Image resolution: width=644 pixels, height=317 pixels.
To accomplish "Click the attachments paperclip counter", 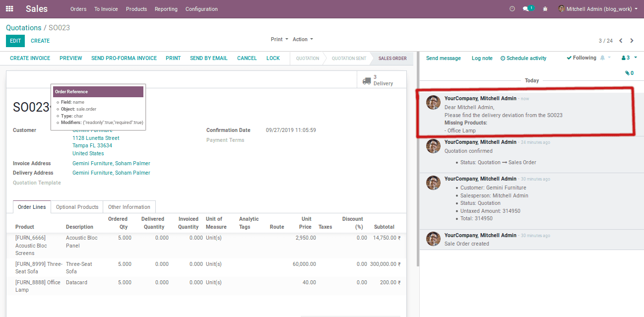I will coord(630,73).
